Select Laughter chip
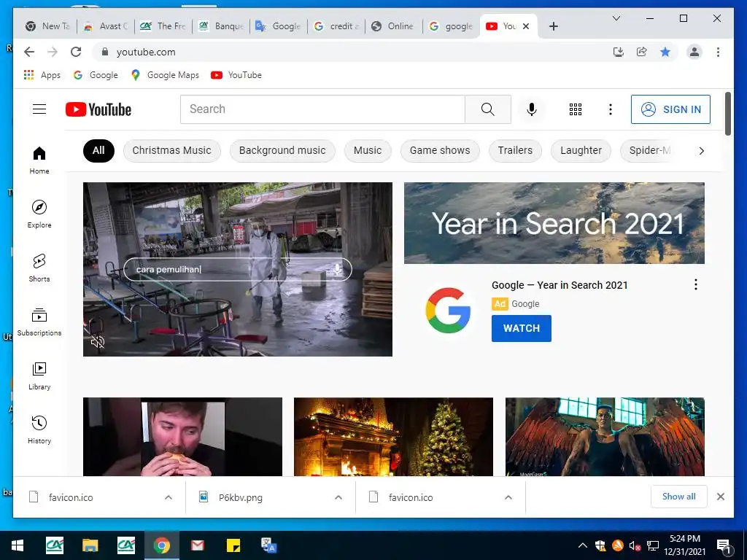The image size is (747, 560). click(x=581, y=150)
